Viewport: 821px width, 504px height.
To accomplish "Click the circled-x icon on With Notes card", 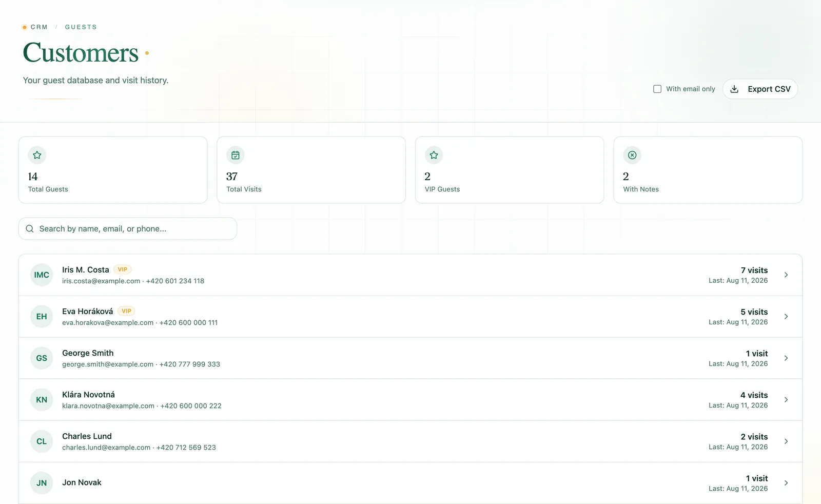I will pos(632,155).
